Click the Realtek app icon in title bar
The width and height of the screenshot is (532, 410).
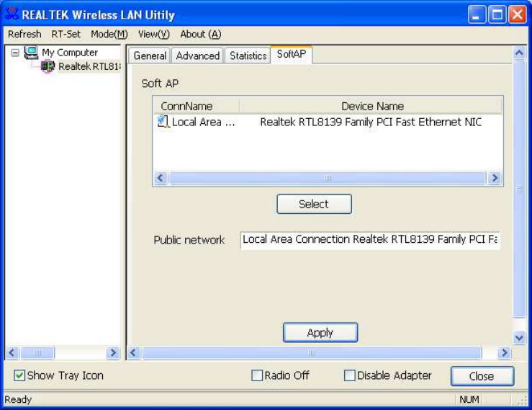(12, 14)
